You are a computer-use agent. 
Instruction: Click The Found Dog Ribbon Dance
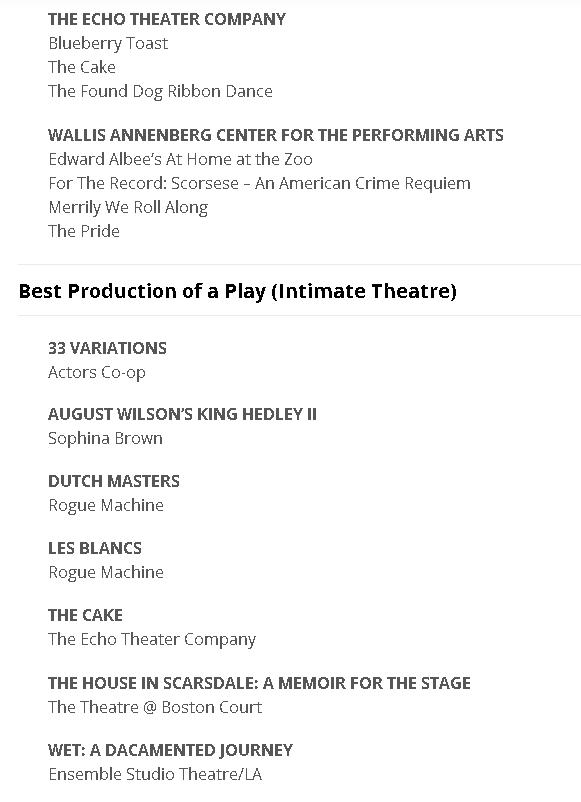(160, 92)
